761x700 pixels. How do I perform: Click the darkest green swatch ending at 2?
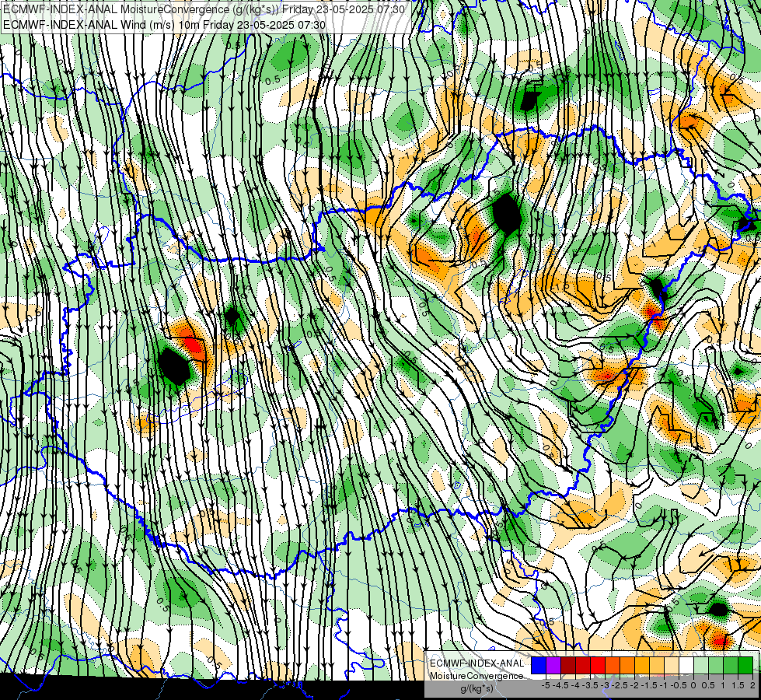pyautogui.click(x=745, y=666)
